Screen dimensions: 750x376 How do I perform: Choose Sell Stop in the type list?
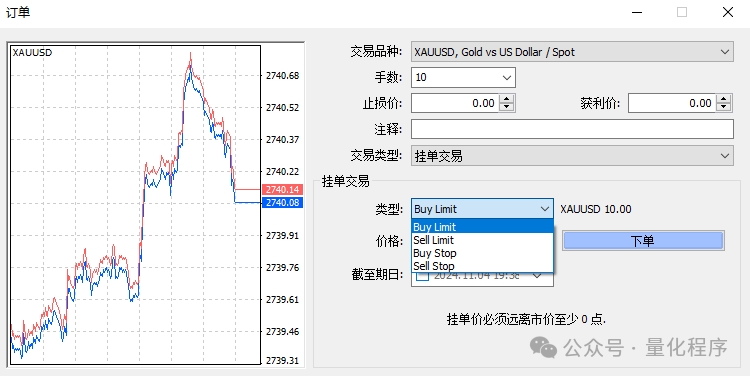pyautogui.click(x=482, y=266)
